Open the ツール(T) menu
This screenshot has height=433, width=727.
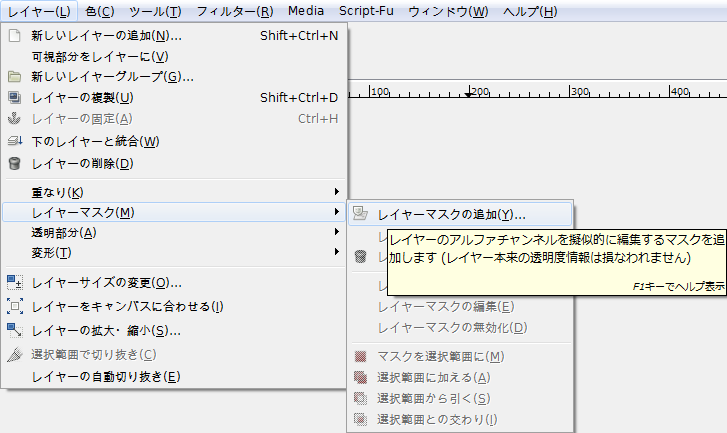pyautogui.click(x=155, y=11)
